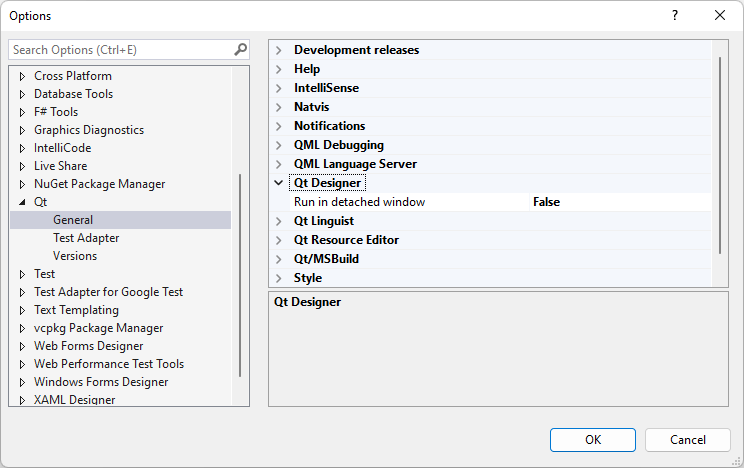
Task: Expand the XAML Designer node arrow
Action: pyautogui.click(x=22, y=400)
